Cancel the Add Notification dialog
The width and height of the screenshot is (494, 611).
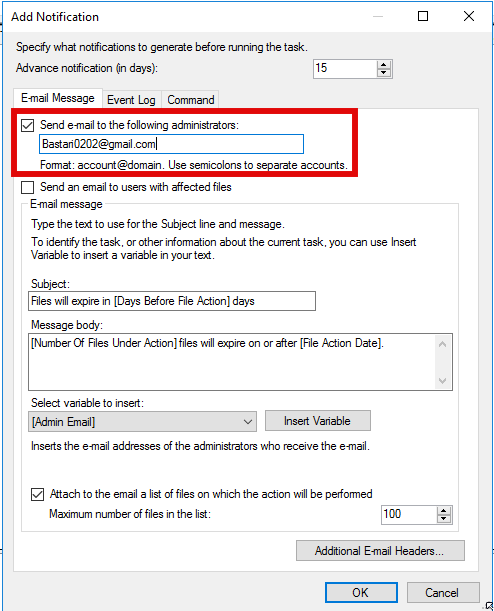click(x=443, y=593)
